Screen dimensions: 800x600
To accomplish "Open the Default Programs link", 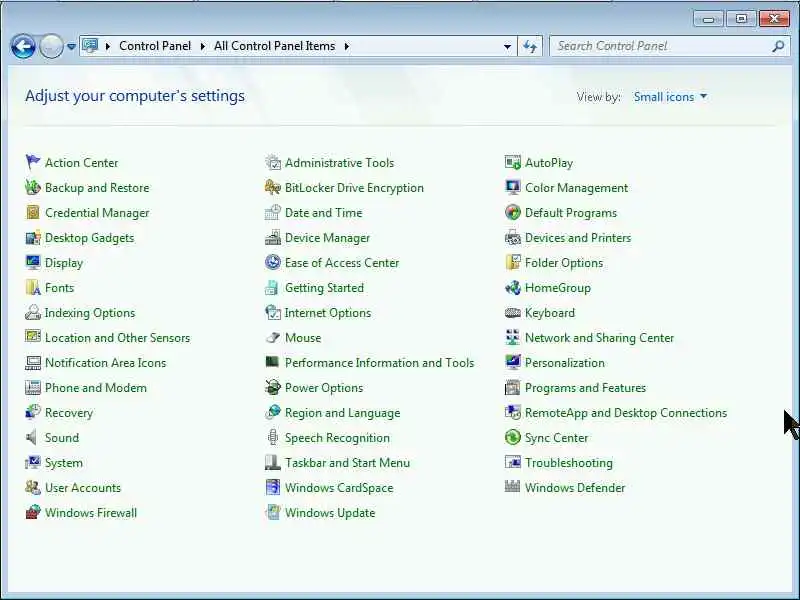I will (x=571, y=213).
